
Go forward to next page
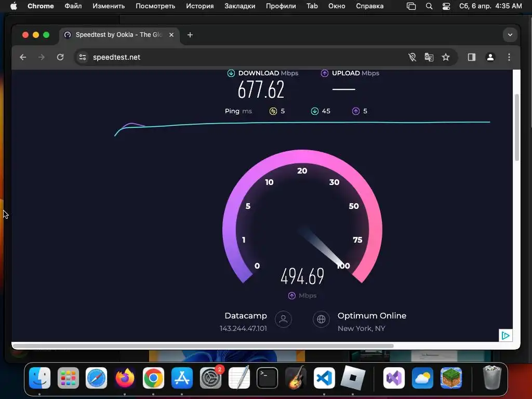tap(42, 57)
